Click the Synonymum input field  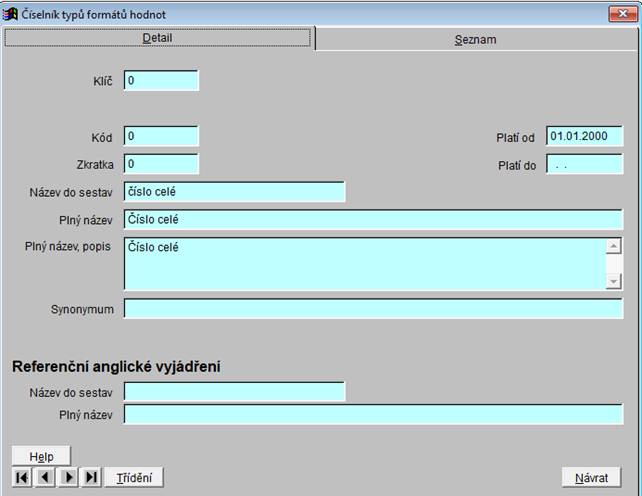[373, 309]
